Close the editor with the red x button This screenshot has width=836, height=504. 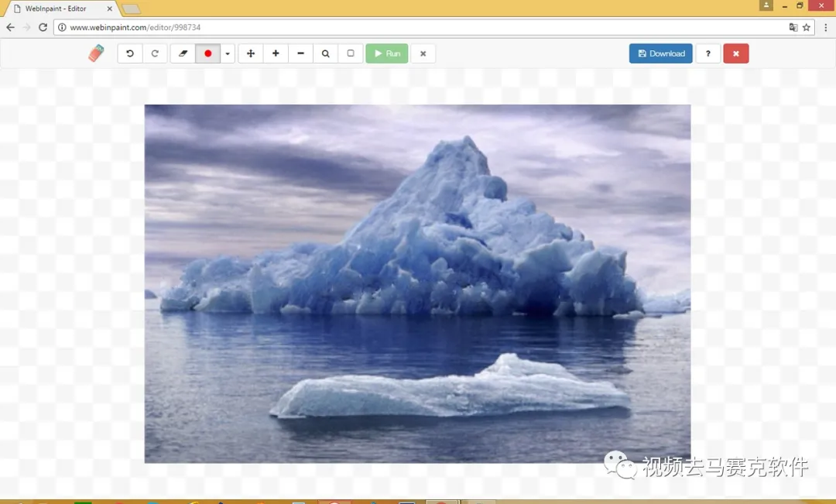[x=736, y=53]
